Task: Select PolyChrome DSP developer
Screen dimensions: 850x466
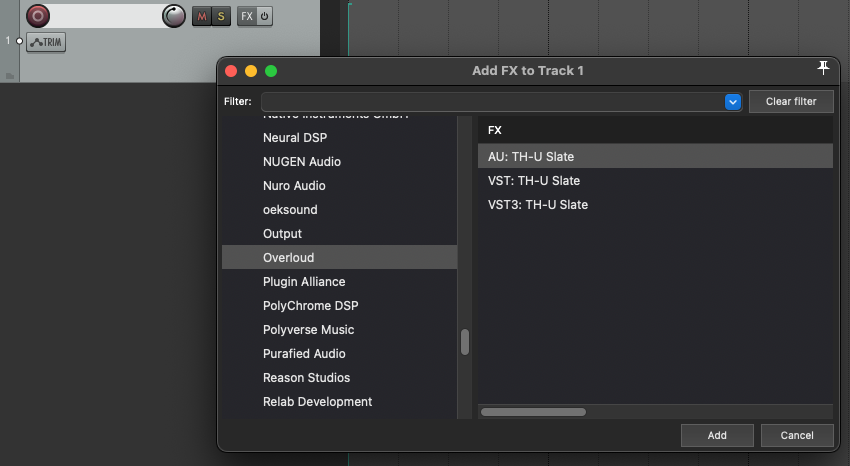Action: [339, 306]
